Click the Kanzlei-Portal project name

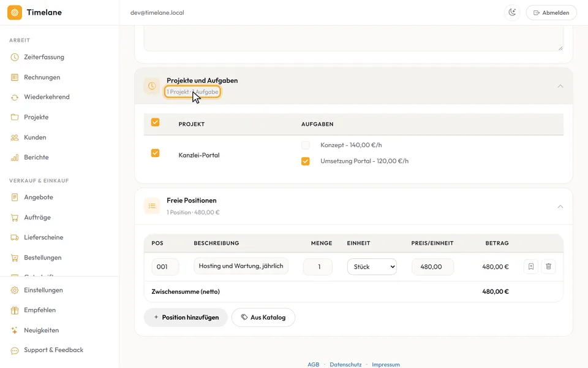coord(198,155)
